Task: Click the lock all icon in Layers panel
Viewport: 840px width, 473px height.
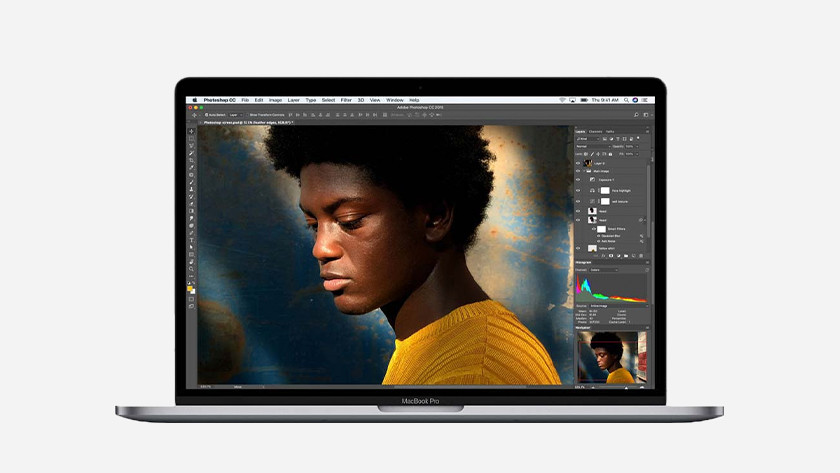Action: (x=610, y=154)
